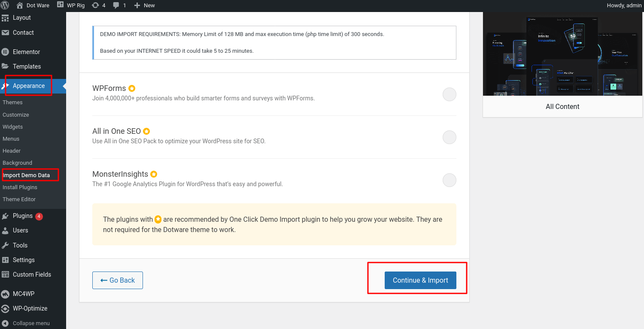Click the MonsterInsights heading text
The image size is (644, 329).
click(120, 174)
